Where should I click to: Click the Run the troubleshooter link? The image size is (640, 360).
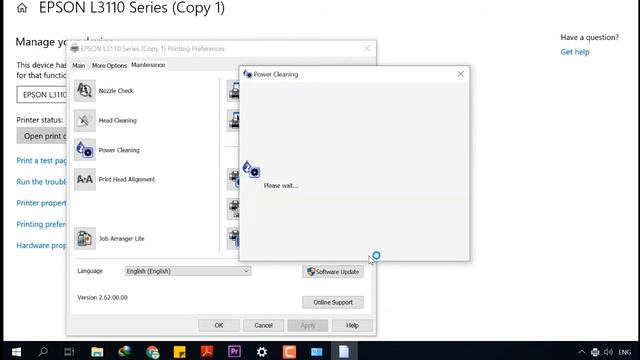coord(41,182)
